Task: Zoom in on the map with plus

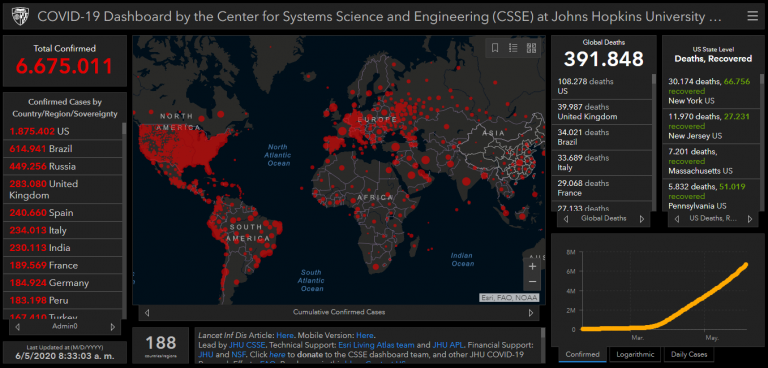Action: tap(532, 267)
